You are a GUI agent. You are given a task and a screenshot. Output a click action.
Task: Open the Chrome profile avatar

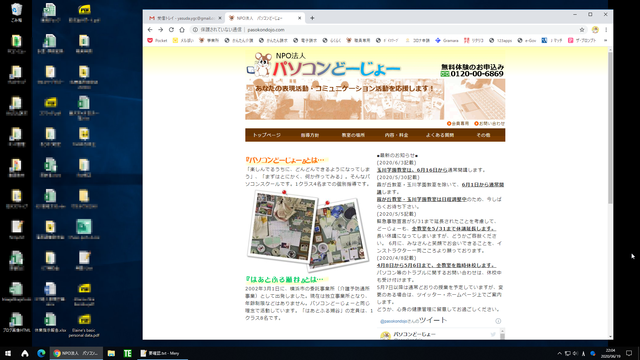(x=595, y=30)
